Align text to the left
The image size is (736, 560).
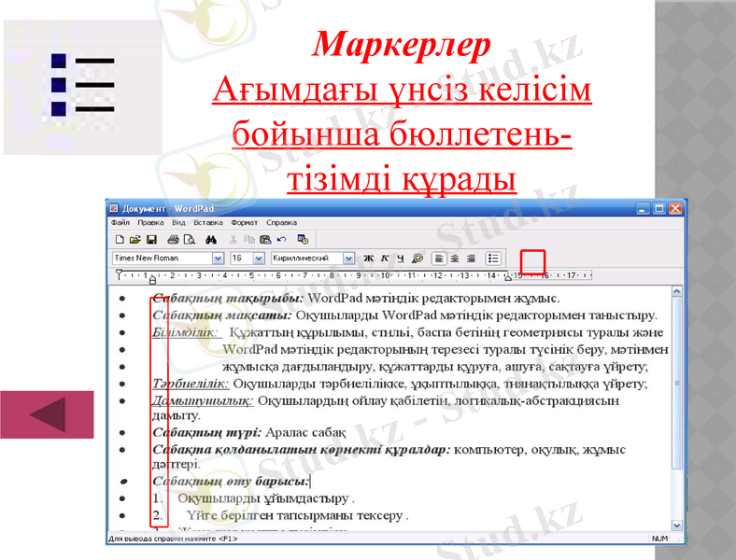[439, 259]
